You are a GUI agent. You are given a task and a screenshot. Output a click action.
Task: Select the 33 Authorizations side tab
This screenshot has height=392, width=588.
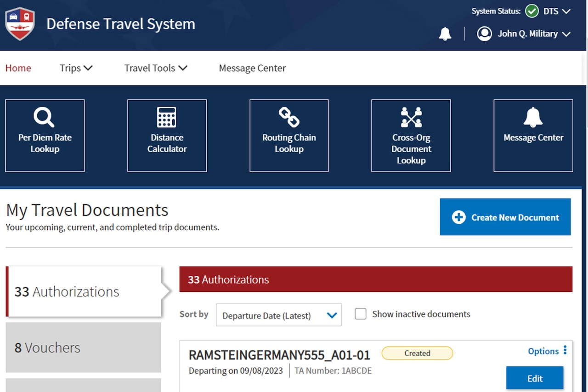pyautogui.click(x=84, y=291)
